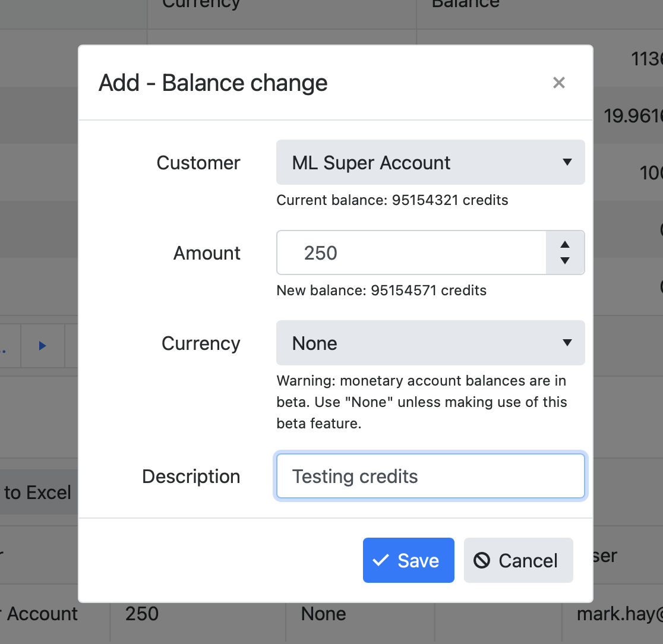Select the 250 cell in bottom table row
This screenshot has height=644, width=663.
[142, 614]
